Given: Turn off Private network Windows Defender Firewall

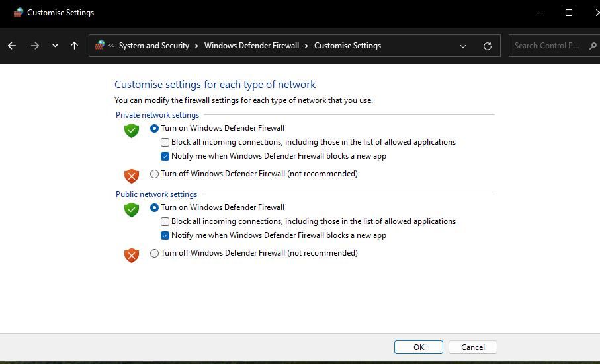Looking at the screenshot, I should pos(155,174).
